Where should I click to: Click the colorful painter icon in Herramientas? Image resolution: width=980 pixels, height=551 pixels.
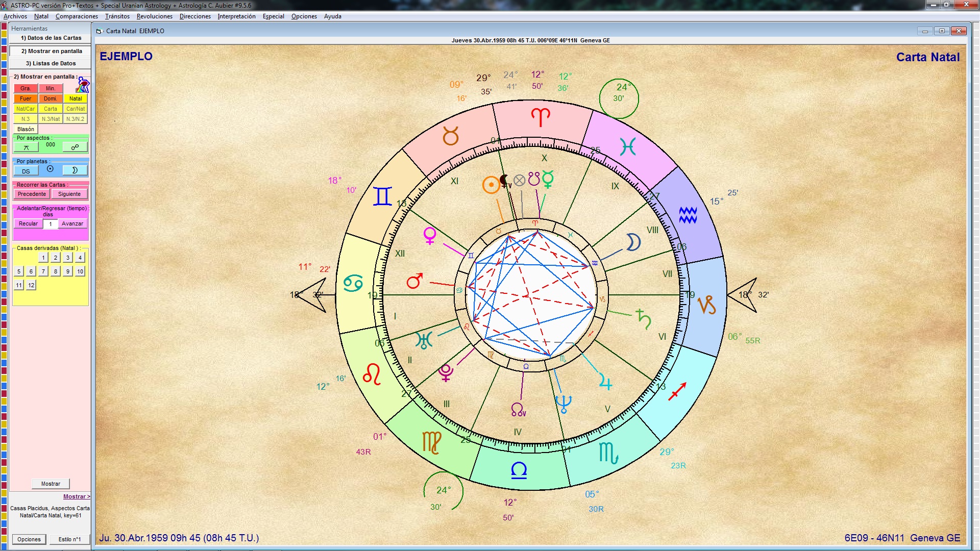pos(83,85)
